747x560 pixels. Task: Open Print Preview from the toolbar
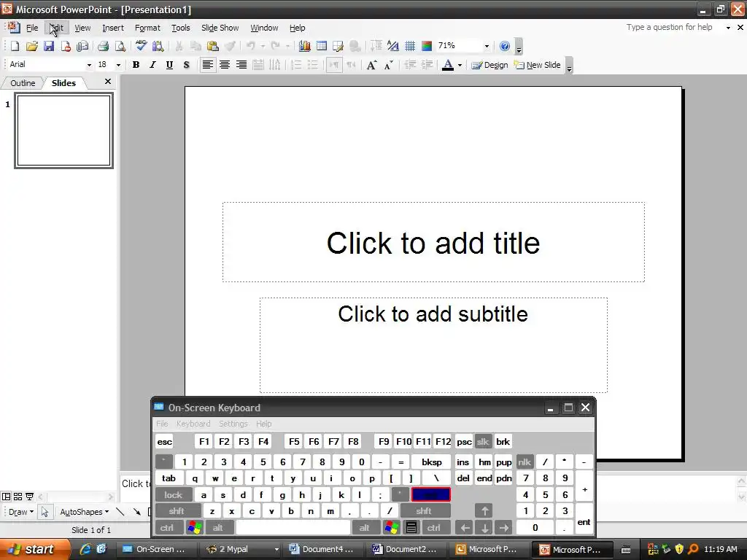pos(120,46)
